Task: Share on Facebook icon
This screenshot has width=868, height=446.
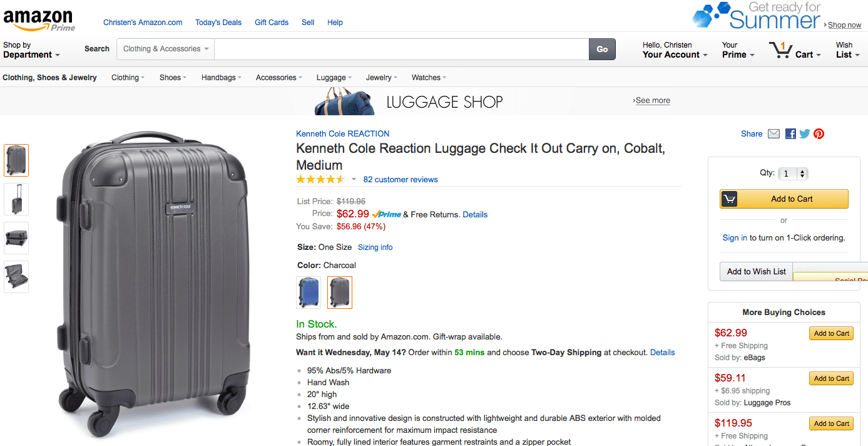Action: (790, 133)
